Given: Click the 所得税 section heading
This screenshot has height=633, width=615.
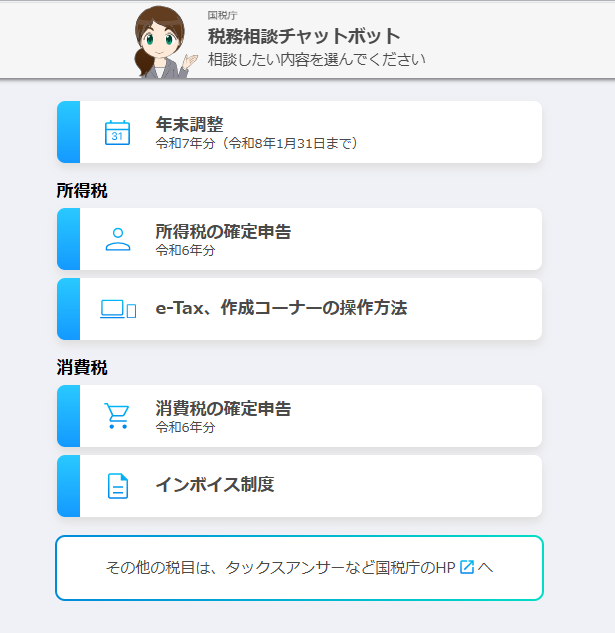Looking at the screenshot, I should point(82,190).
